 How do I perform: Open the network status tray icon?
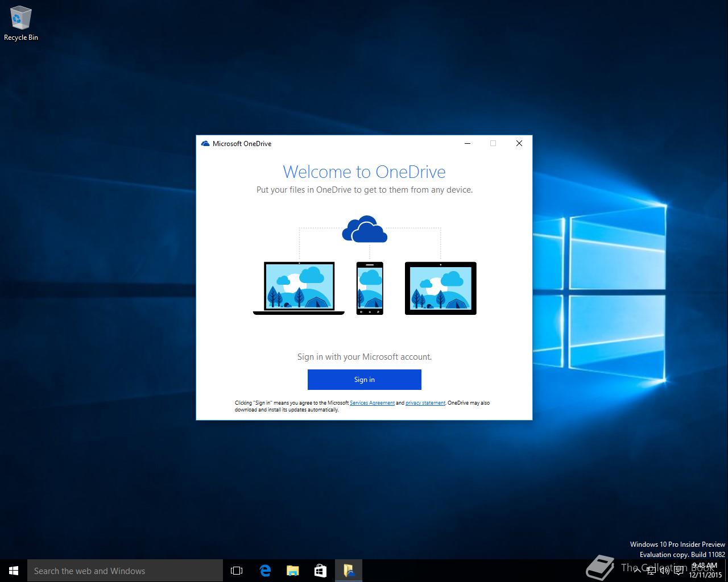(x=651, y=571)
